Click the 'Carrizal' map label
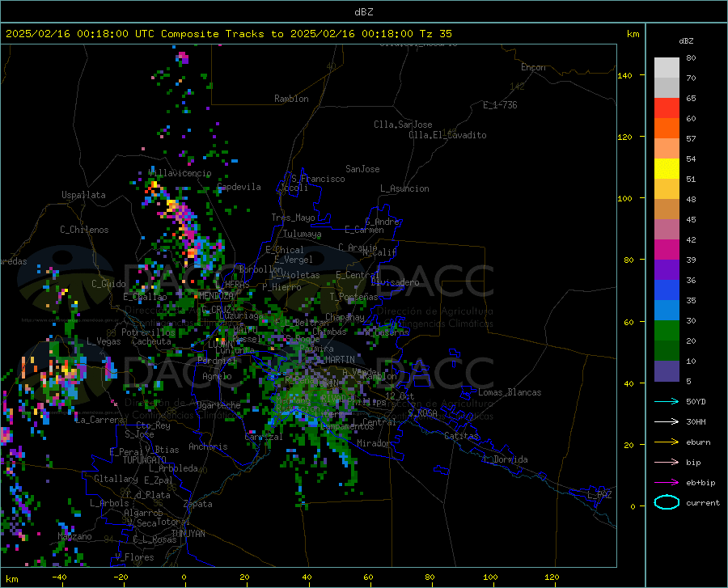Screen dimensions: 728x588 [264, 437]
